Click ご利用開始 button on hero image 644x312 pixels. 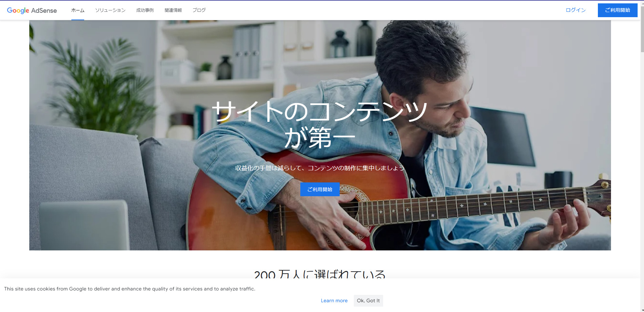click(x=320, y=189)
